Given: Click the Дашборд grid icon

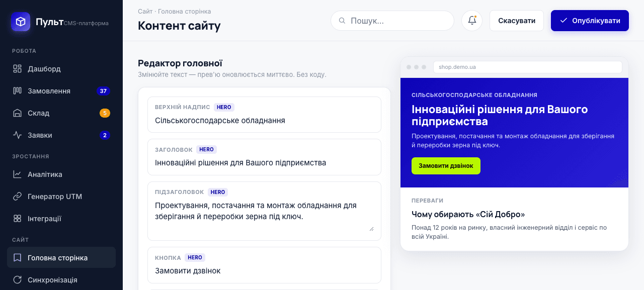Looking at the screenshot, I should pyautogui.click(x=17, y=69).
